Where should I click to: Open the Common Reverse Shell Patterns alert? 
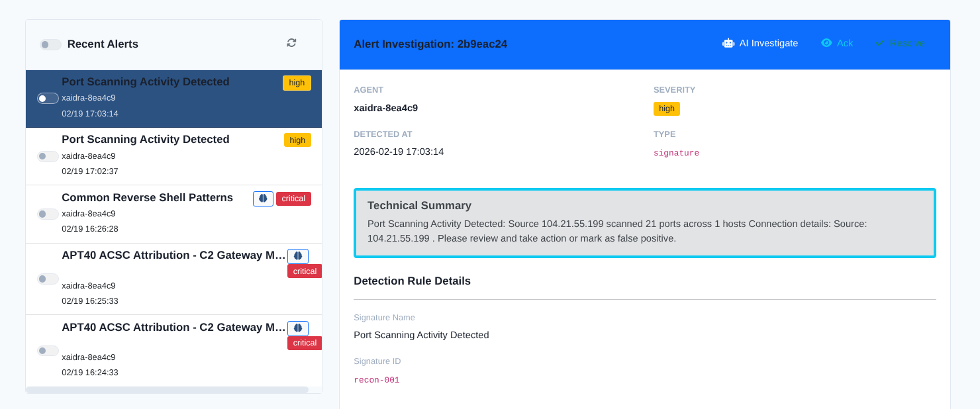click(x=173, y=214)
